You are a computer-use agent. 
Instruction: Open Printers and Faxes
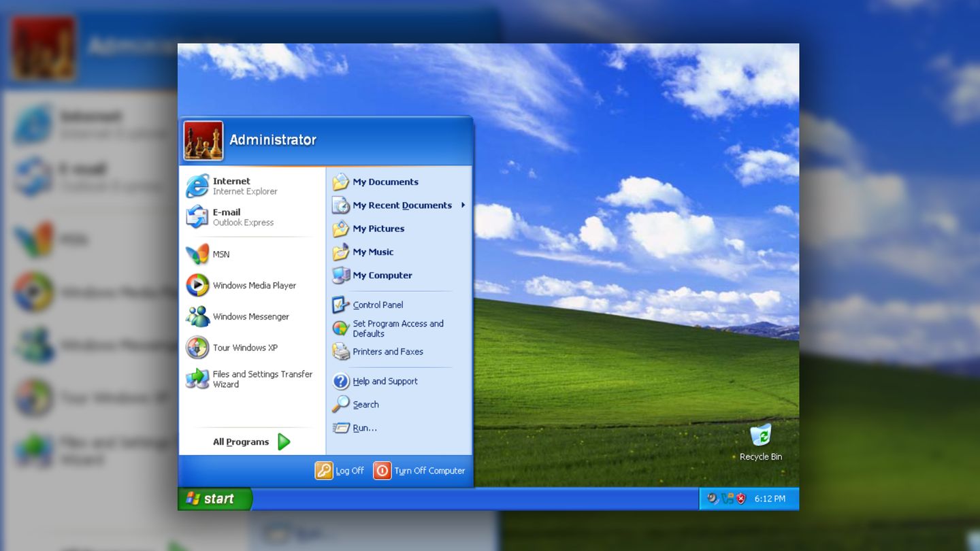click(387, 352)
